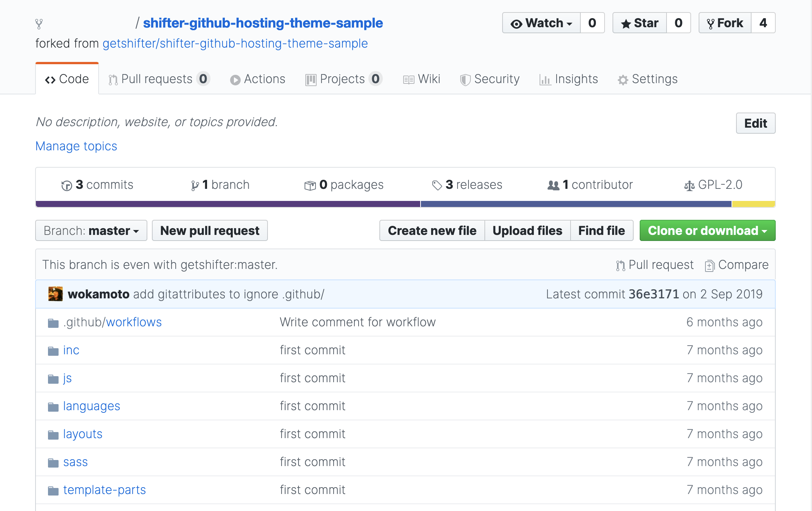Viewport: 812px width, 511px height.
Task: Click the languages folder icon
Action: pos(53,407)
